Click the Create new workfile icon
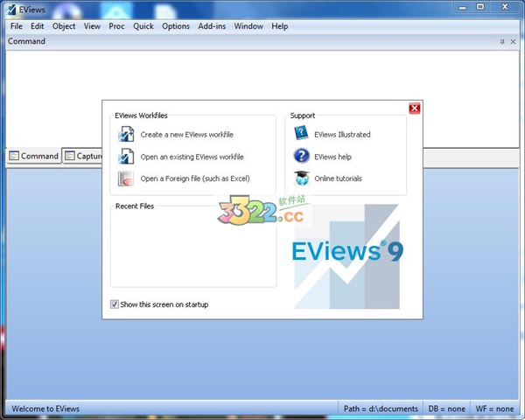Screen dimensions: 525x420 pos(126,134)
